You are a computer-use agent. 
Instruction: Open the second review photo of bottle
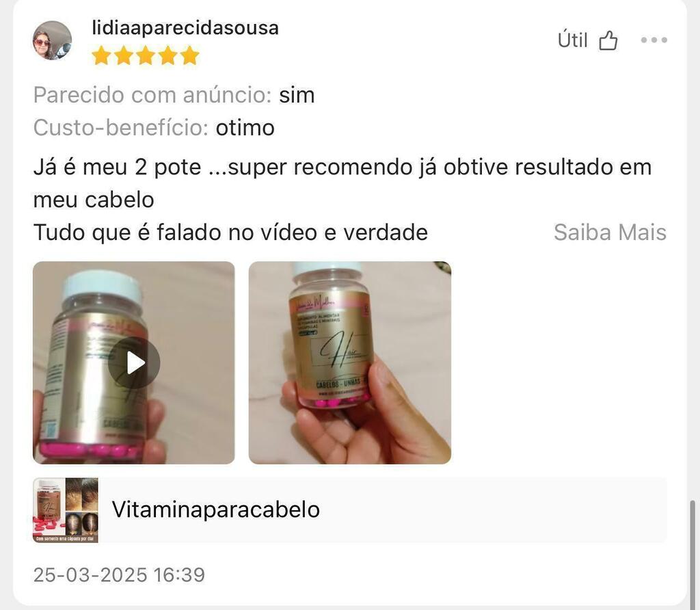tap(349, 362)
